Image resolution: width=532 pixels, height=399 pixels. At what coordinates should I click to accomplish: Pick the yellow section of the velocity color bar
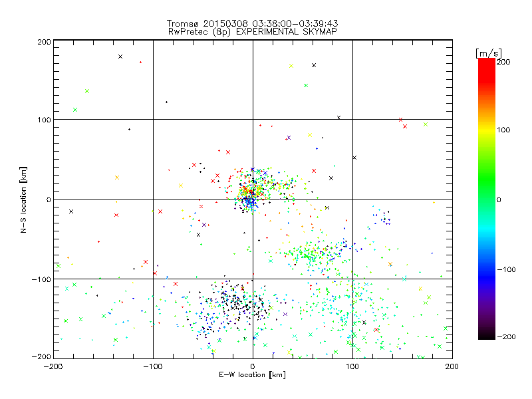tap(487, 130)
